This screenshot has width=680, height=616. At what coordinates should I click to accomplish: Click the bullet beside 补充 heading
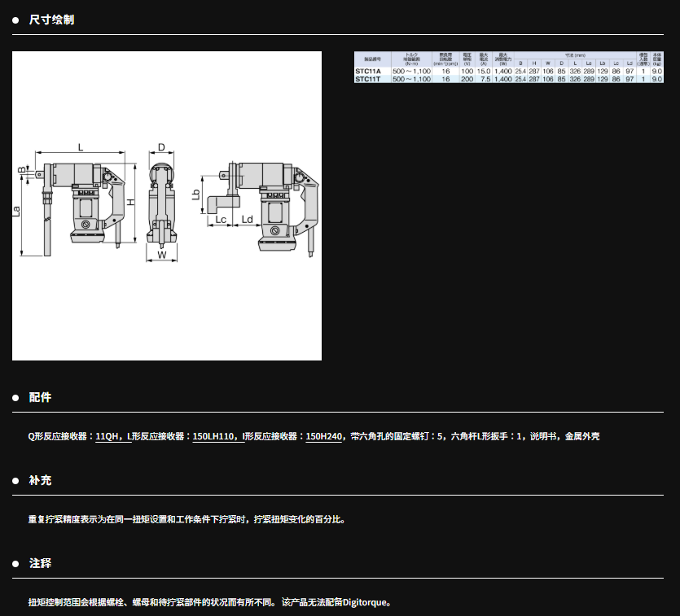coord(15,481)
